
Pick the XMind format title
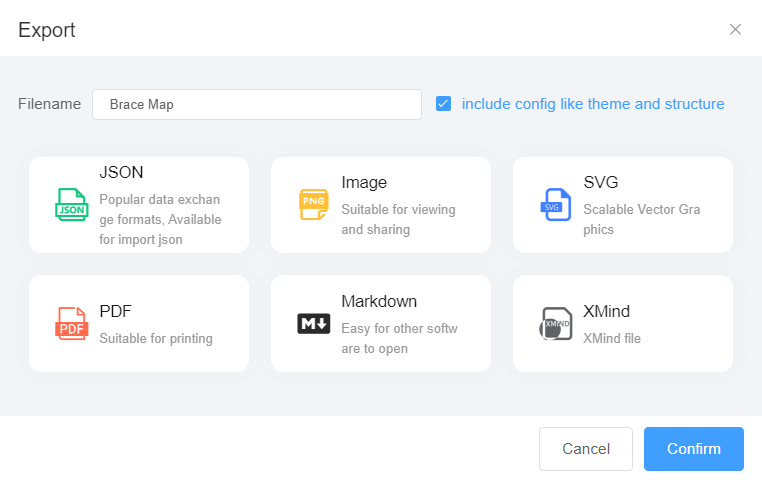[606, 311]
